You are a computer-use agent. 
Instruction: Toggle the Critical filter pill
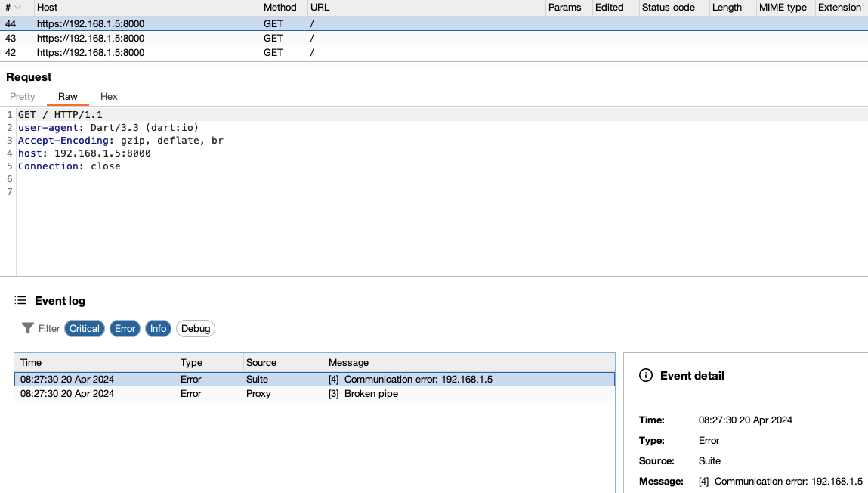pyautogui.click(x=85, y=328)
